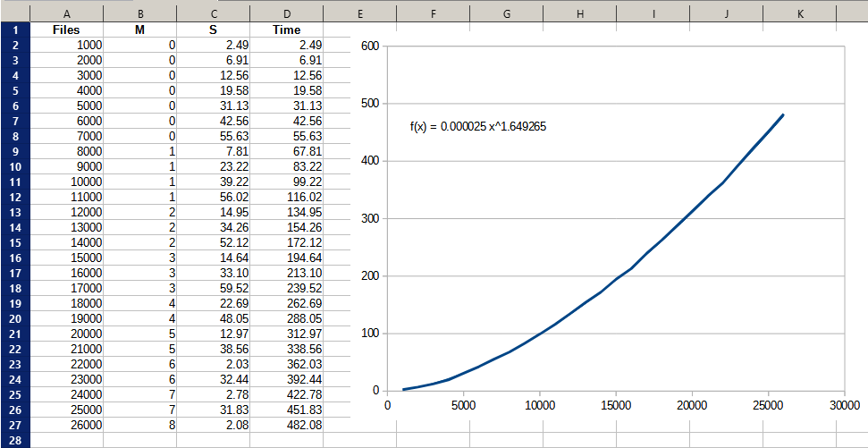Screen dimensions: 868x448
Task: Click the 'S' heading cell
Action: pos(213,30)
